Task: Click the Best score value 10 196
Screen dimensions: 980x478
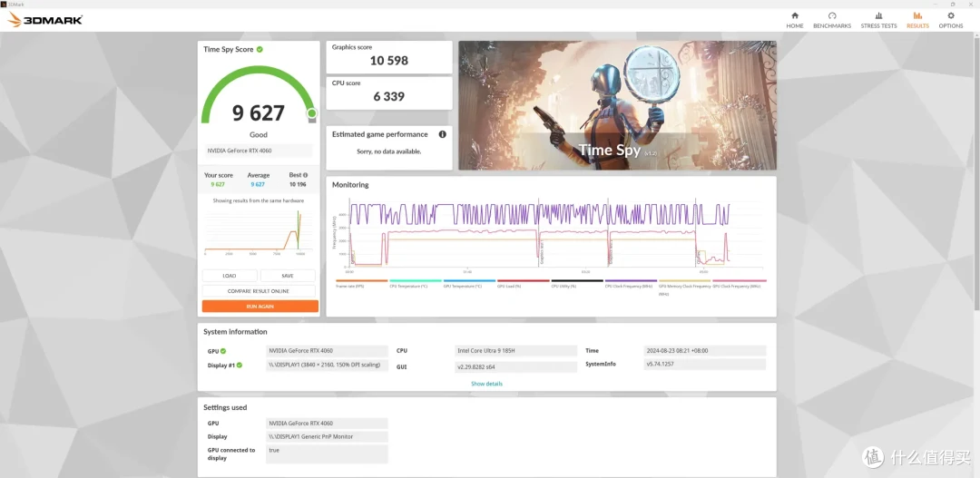Action: pos(298,184)
